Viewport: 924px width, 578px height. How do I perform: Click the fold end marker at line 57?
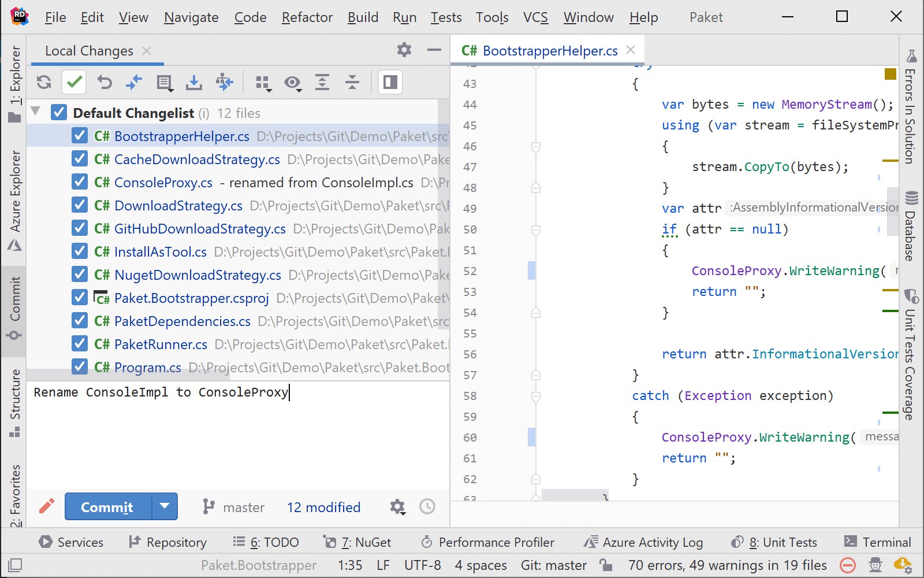tap(536, 375)
